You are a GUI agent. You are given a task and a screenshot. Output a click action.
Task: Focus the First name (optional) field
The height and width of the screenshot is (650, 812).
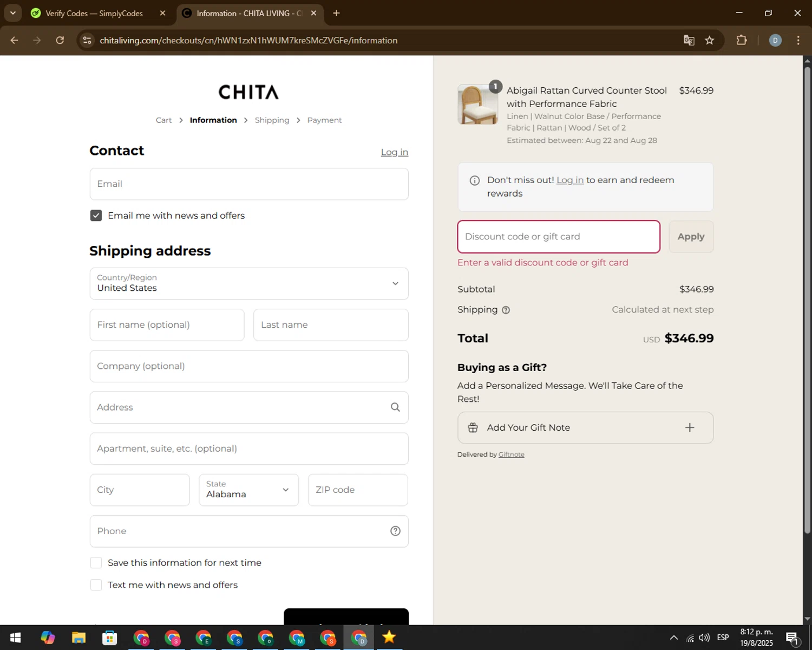[x=167, y=325]
